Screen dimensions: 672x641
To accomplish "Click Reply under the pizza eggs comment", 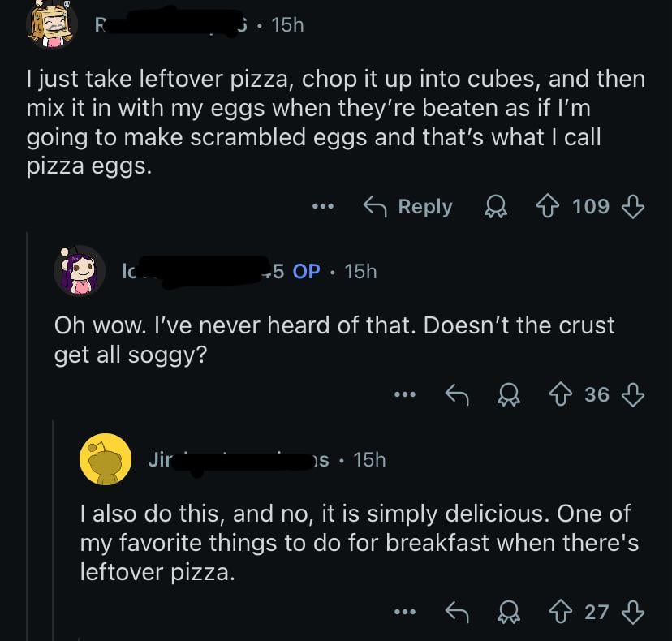I will [x=407, y=207].
